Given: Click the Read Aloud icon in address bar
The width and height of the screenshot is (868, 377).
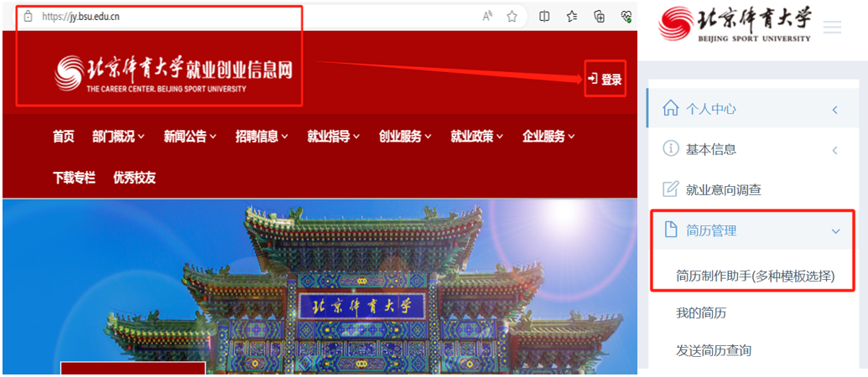Looking at the screenshot, I should pos(487,16).
